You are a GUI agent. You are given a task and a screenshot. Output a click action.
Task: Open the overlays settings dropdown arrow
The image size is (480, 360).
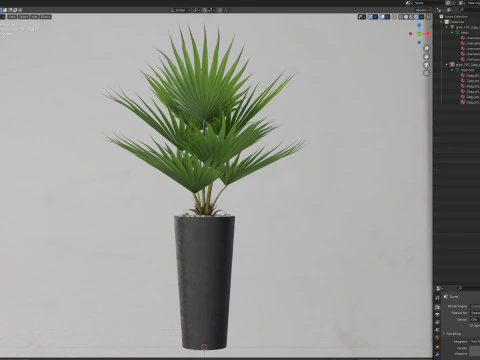click(x=387, y=17)
